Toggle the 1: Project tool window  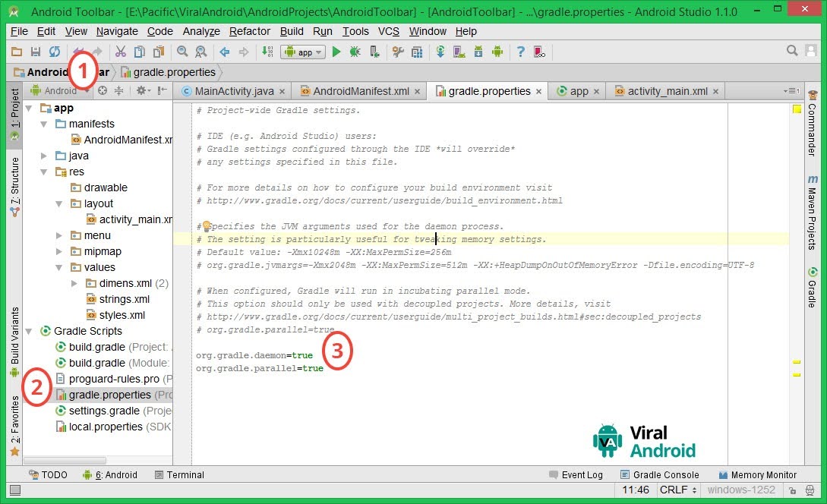[x=14, y=115]
